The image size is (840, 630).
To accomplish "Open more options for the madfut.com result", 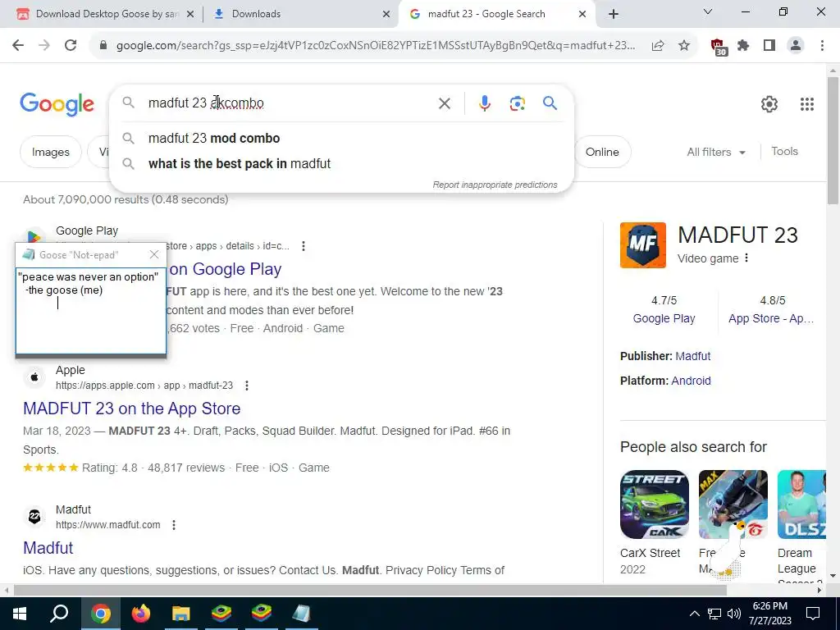I will point(174,525).
